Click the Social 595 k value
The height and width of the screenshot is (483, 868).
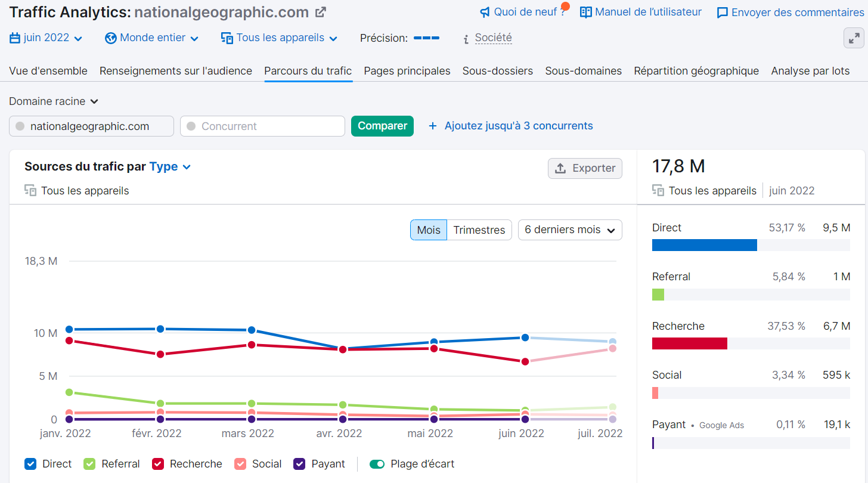[835, 375]
